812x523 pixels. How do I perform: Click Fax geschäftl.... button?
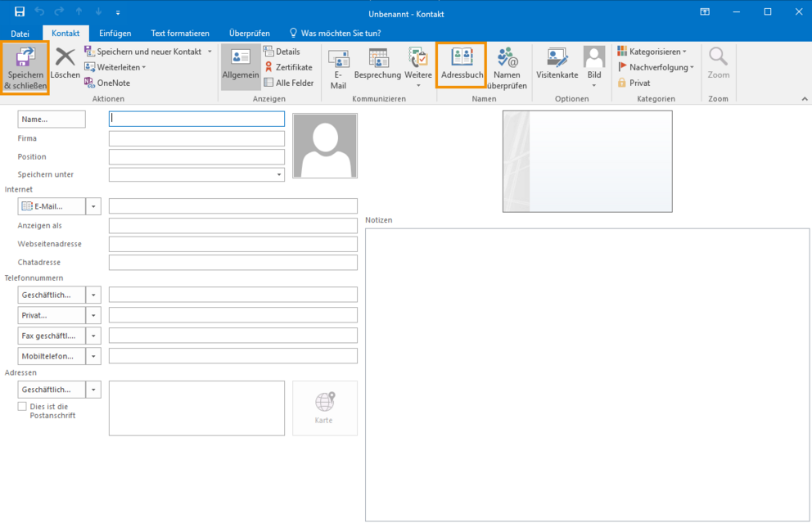click(52, 336)
